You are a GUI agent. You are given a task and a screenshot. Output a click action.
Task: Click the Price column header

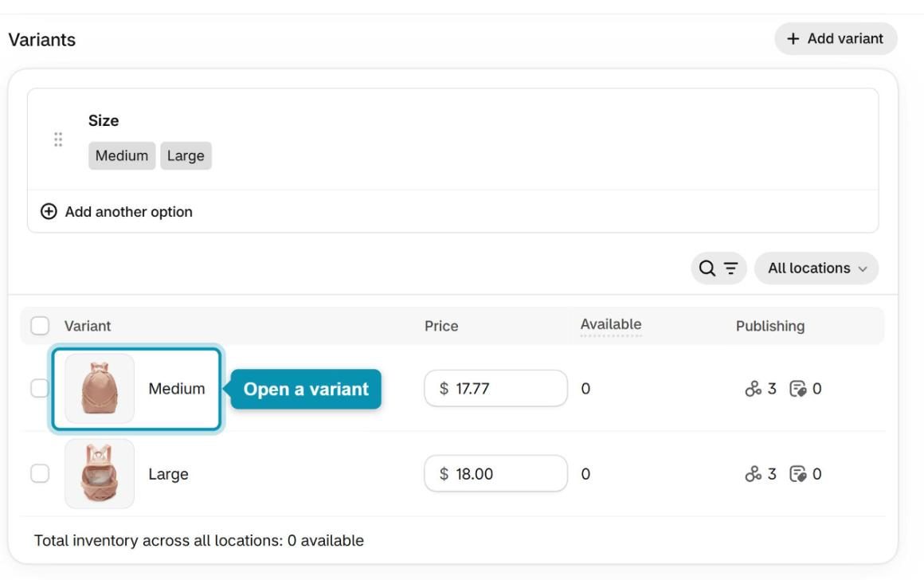(441, 326)
